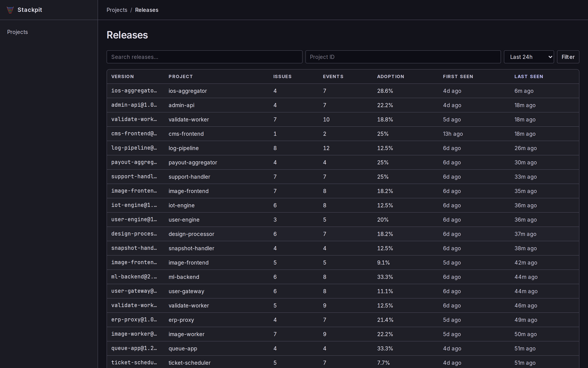The height and width of the screenshot is (368, 588).
Task: Select the cms-frontend project cell
Action: coord(186,134)
